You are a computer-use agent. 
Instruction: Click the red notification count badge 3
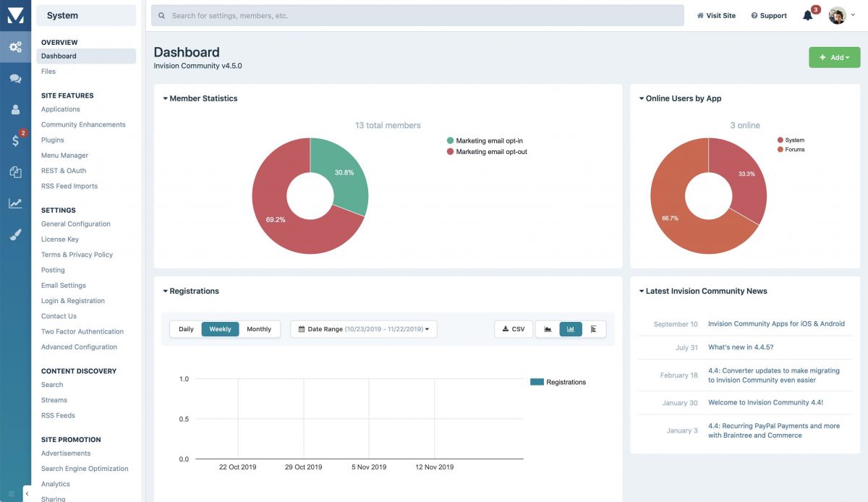click(816, 9)
